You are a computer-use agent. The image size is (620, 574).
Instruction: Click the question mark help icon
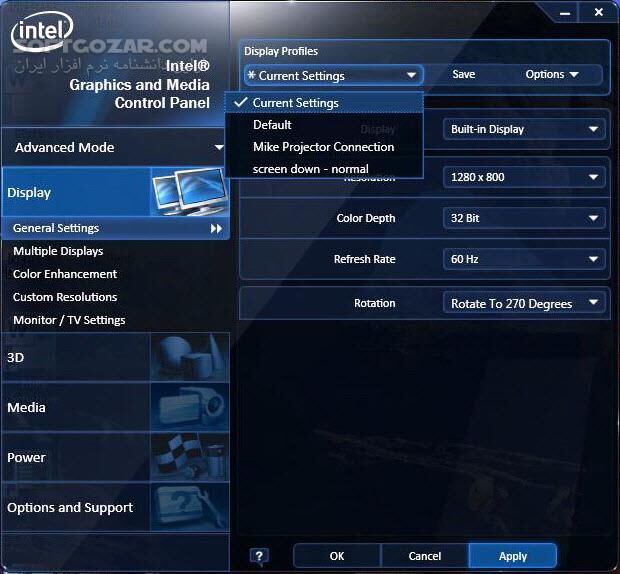click(x=259, y=556)
